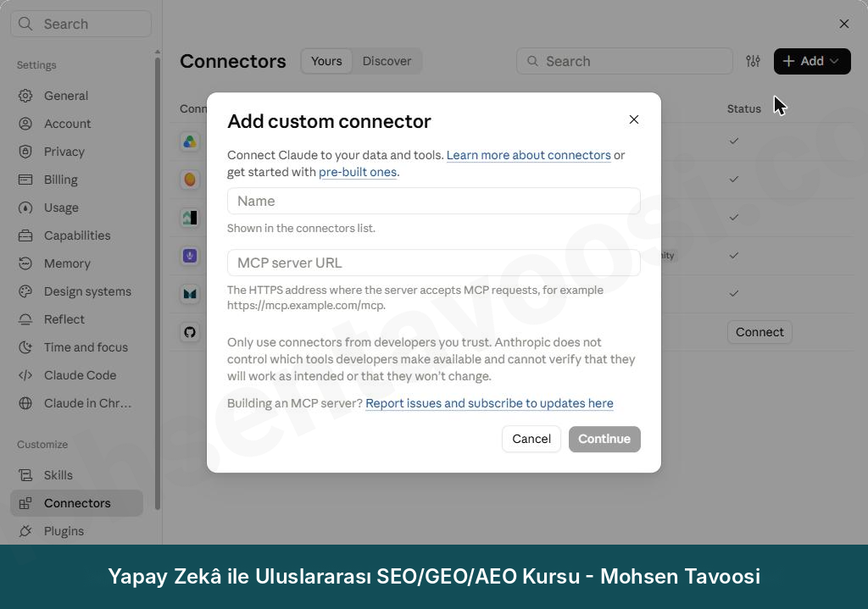The width and height of the screenshot is (868, 609).
Task: Click the purple microphone connector icon
Action: [190, 256]
